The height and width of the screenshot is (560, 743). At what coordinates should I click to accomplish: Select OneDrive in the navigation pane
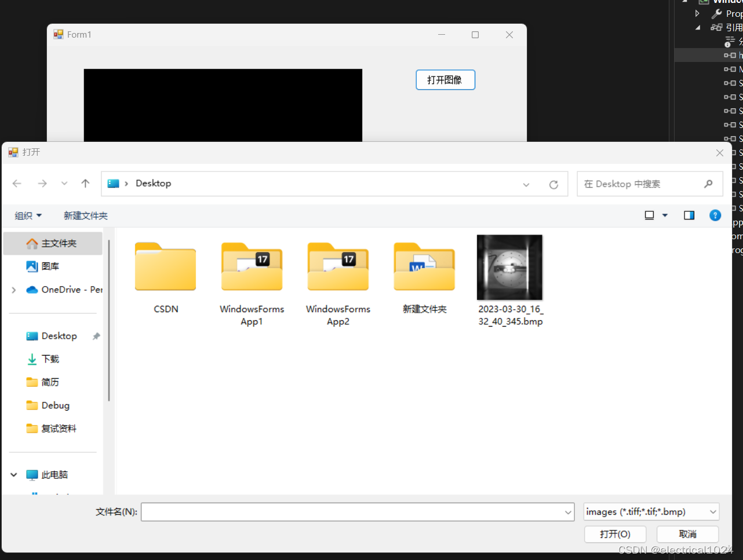(64, 290)
